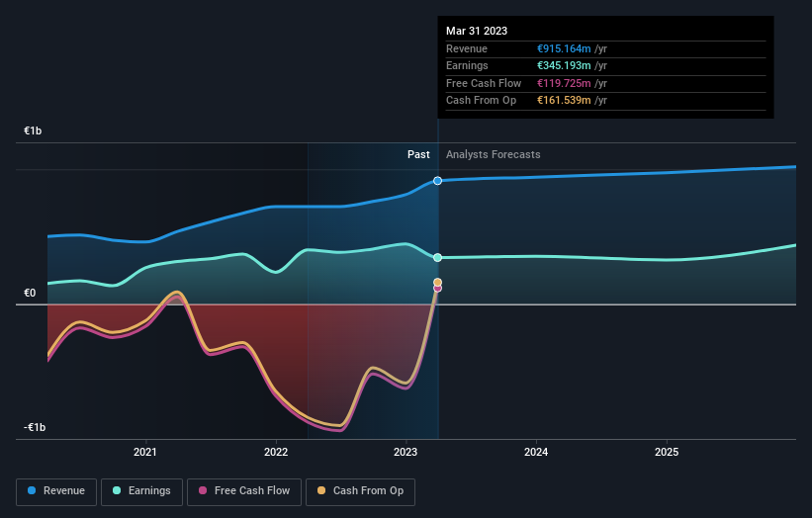Select the teal Earnings data point marker
Viewport: 812px width, 518px height.
point(437,257)
